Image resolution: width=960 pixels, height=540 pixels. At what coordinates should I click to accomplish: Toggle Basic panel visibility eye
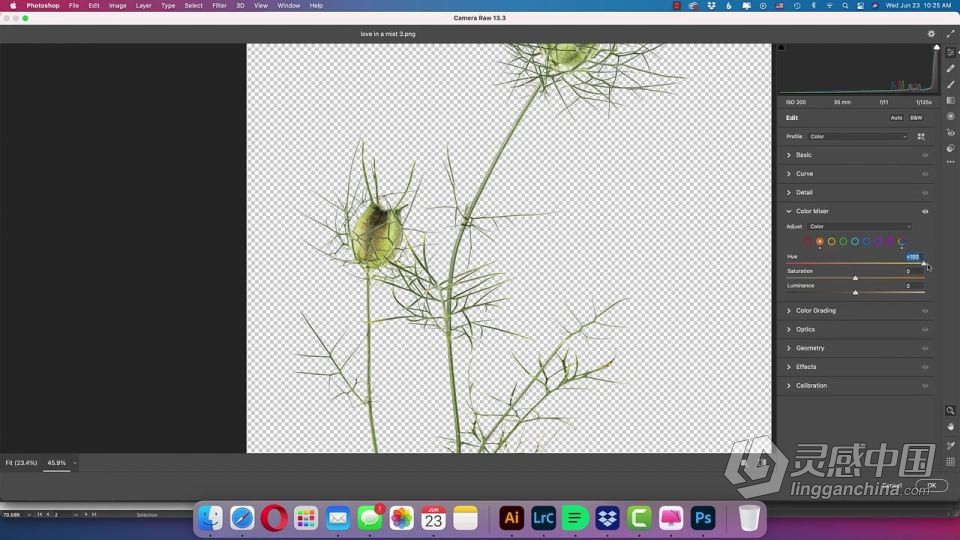coord(925,156)
